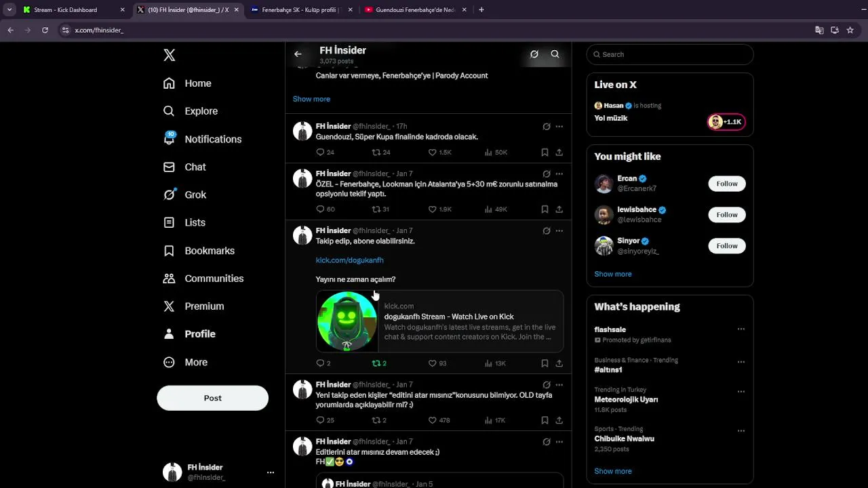The height and width of the screenshot is (488, 868).
Task: Open a new browser tab
Action: tap(481, 10)
